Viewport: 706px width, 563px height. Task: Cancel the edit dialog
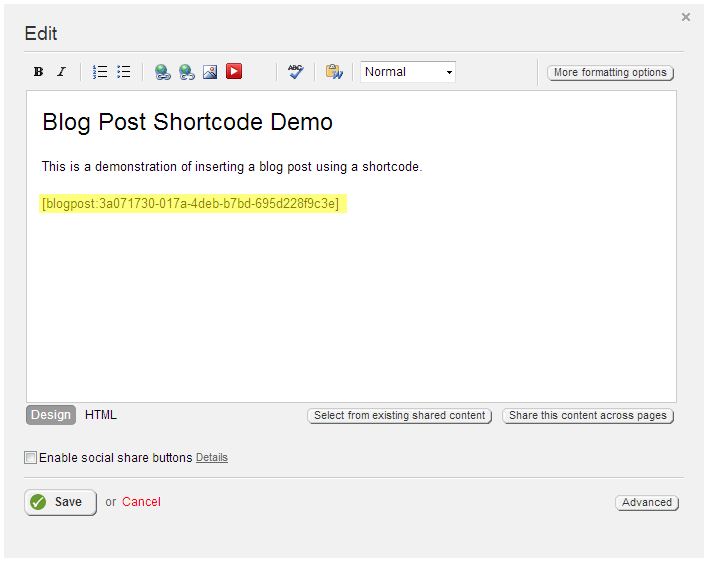coord(141,502)
